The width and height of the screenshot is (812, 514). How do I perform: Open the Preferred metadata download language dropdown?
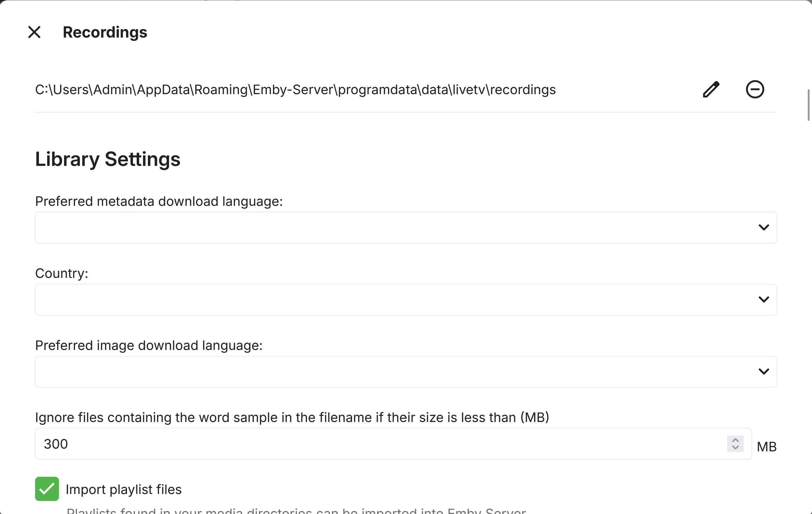click(x=388, y=227)
